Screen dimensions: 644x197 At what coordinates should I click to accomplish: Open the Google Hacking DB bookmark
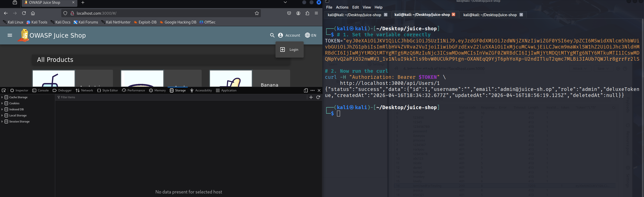point(178,22)
